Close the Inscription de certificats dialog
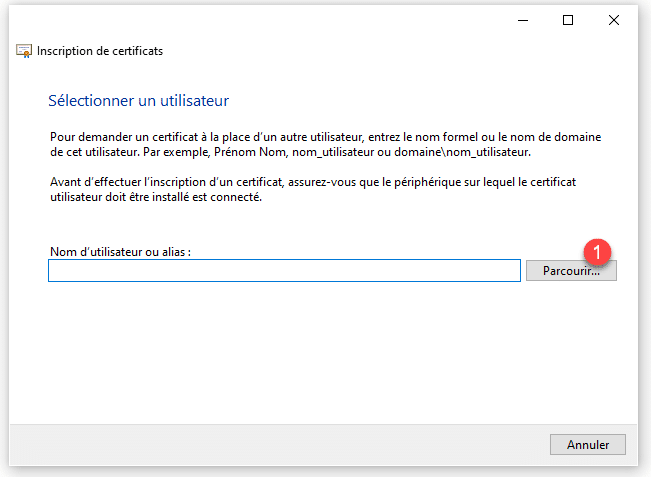 (x=614, y=20)
